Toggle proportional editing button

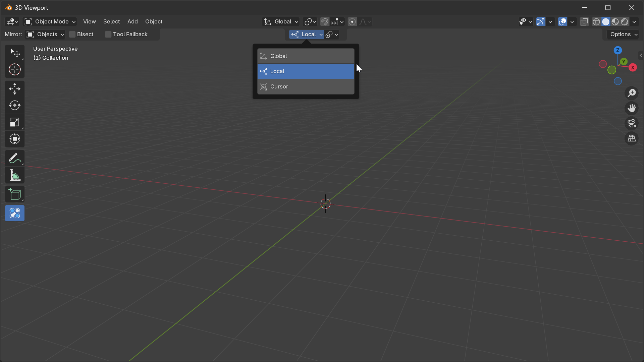[352, 22]
